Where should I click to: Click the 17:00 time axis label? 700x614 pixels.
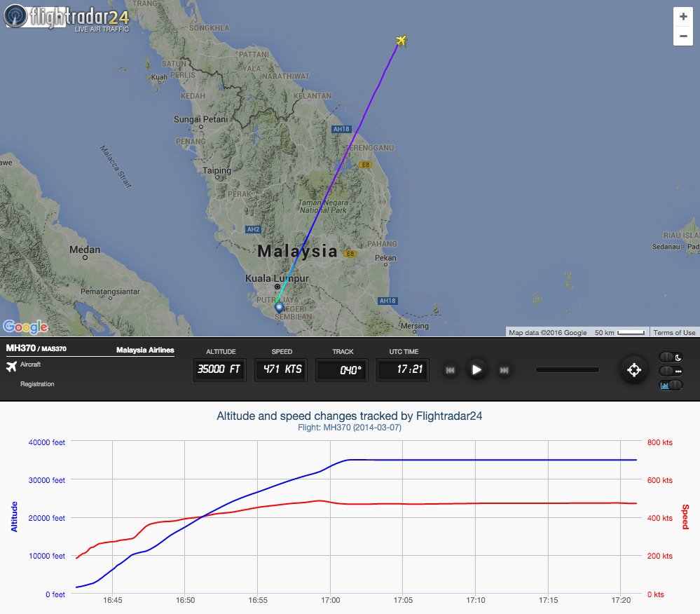click(x=330, y=600)
